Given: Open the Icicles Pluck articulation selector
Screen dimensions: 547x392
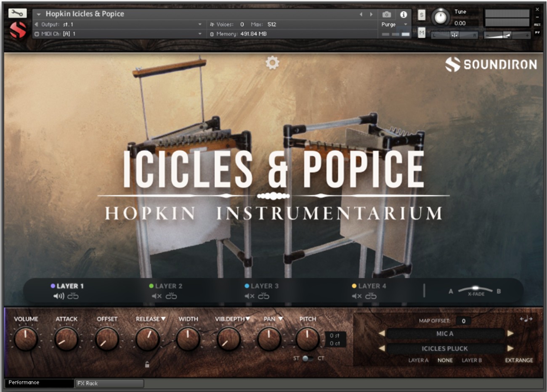Looking at the screenshot, I should [445, 348].
